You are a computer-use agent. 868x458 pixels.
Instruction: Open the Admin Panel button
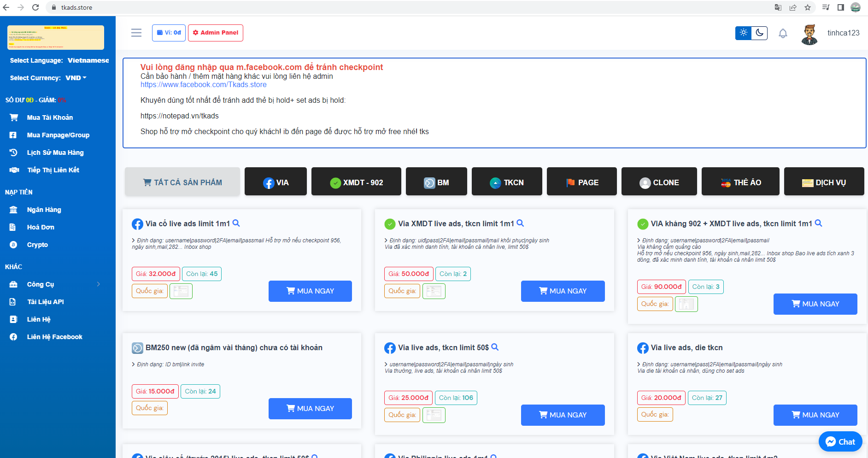(x=216, y=33)
